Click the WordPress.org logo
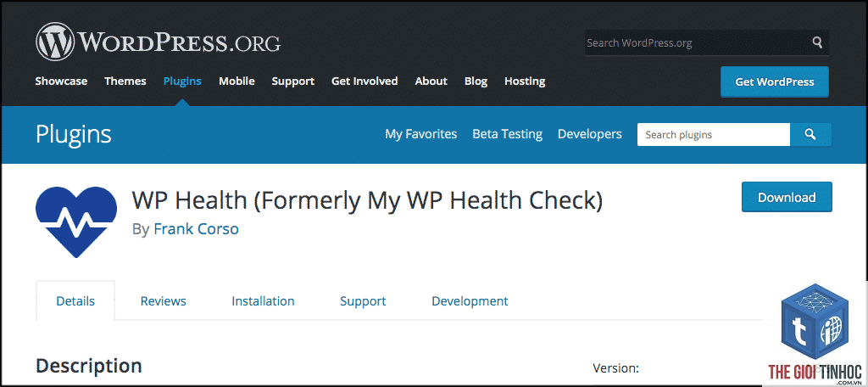 pyautogui.click(x=159, y=42)
